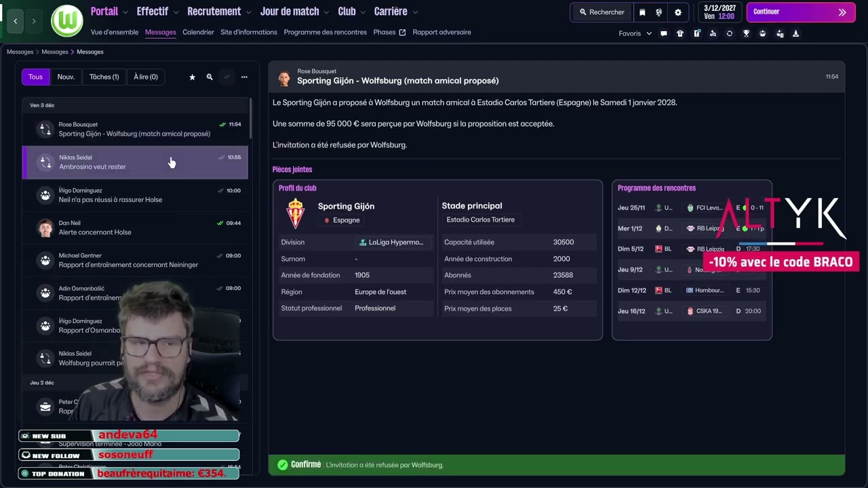Toggle the mark-all-read check icon
Screen dimensions: 868x488
(x=227, y=77)
